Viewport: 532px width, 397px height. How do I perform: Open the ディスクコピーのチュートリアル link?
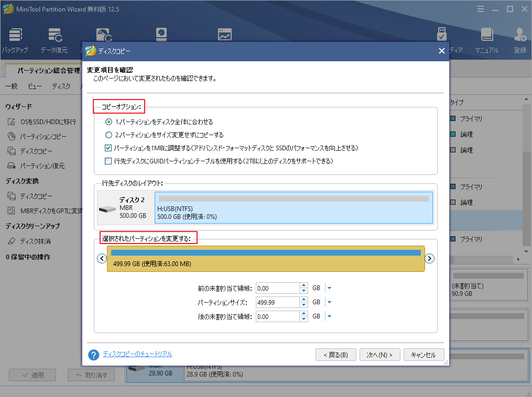click(137, 354)
